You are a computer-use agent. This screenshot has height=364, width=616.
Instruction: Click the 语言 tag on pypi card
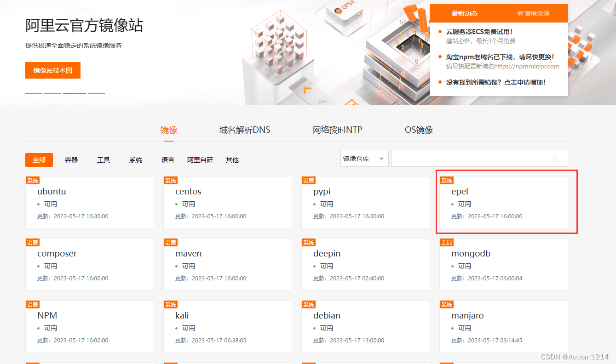[309, 180]
